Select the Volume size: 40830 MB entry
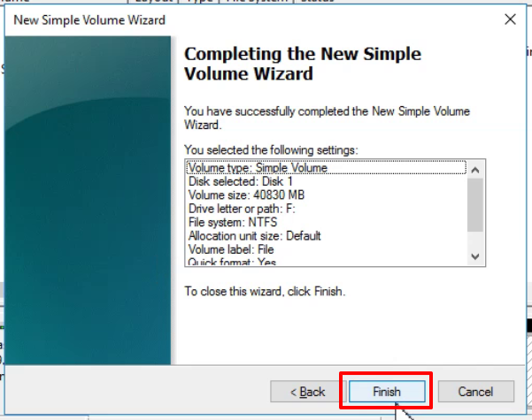Screen dimensions: 532x420 pyautogui.click(x=246, y=195)
